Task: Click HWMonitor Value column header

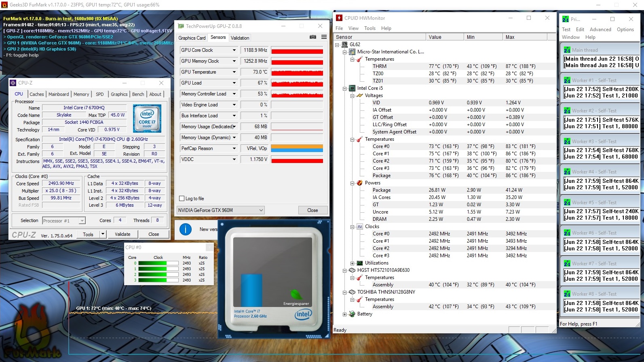Action: coord(445,37)
